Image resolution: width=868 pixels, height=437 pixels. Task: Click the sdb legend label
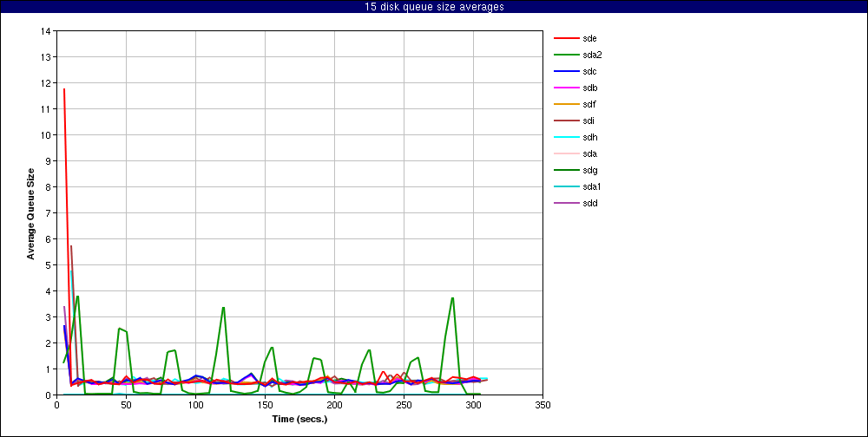(589, 88)
